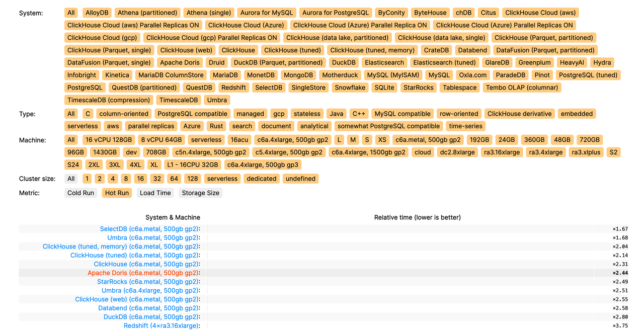Open Umbra (c6a.metal, 500gb gp2) result
The height and width of the screenshot is (330, 644).
pyautogui.click(x=153, y=237)
